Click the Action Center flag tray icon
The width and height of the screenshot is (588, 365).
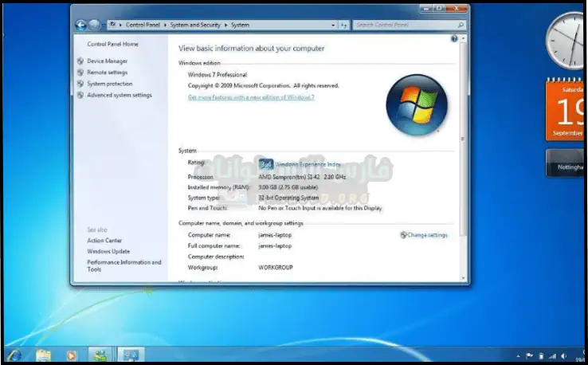tap(529, 355)
